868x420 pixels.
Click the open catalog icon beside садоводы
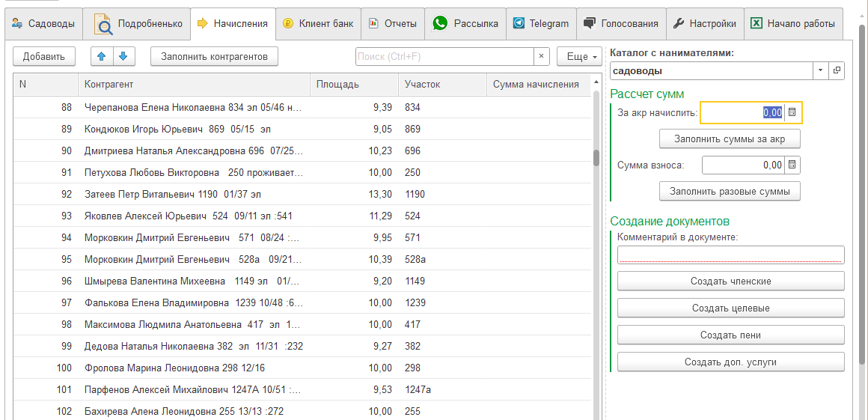point(837,70)
